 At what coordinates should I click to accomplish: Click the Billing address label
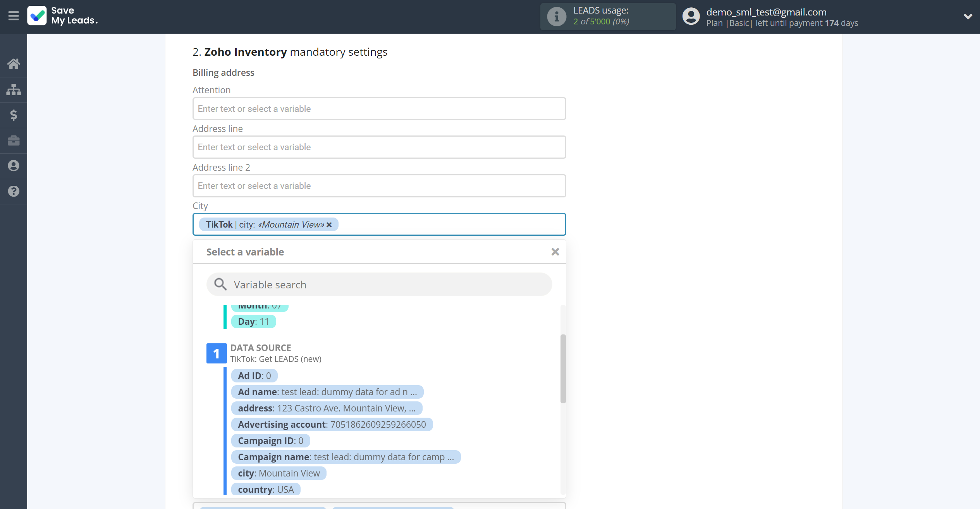tap(224, 73)
